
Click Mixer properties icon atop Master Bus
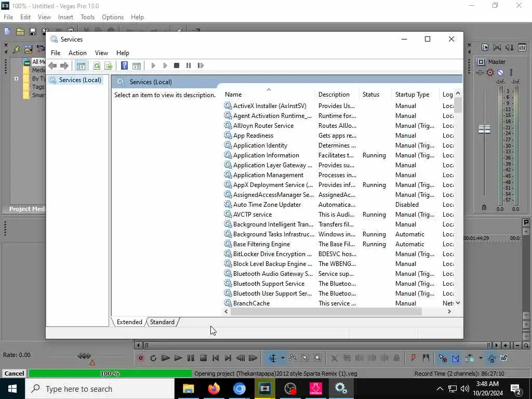click(485, 47)
